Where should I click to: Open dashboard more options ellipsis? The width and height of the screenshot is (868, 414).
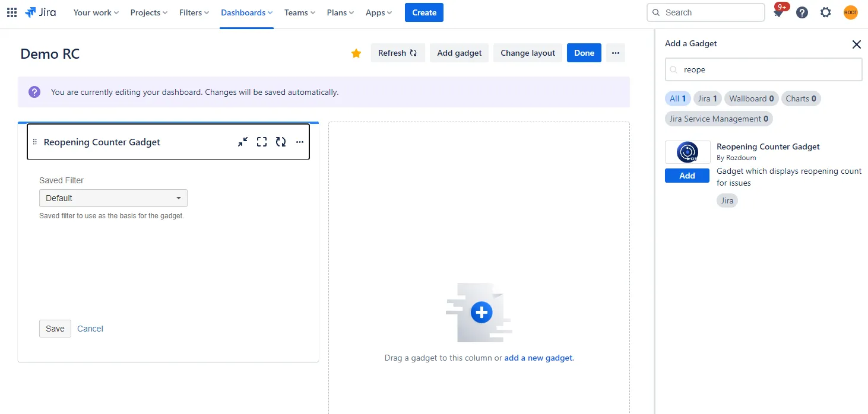click(616, 53)
